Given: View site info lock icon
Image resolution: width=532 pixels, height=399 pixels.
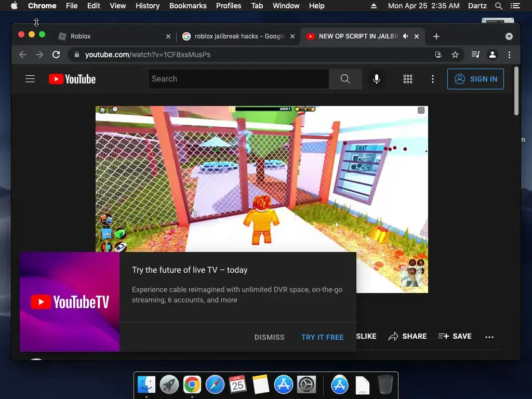Looking at the screenshot, I should (x=77, y=55).
